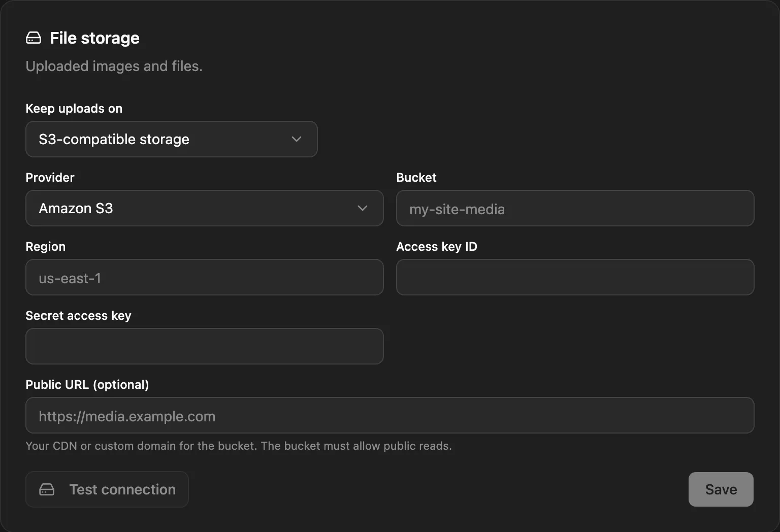Image resolution: width=780 pixels, height=532 pixels.
Task: Focus the Secret access key field
Action: [205, 346]
